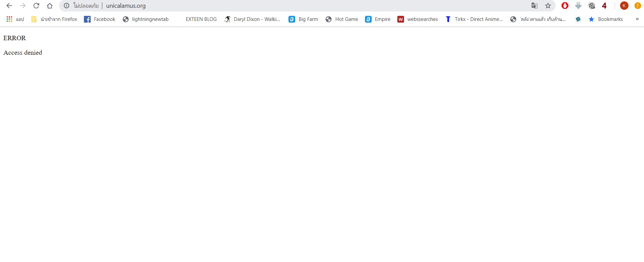This screenshot has height=262, width=644.
Task: Expand hidden bookmarks with the chevron
Action: pyautogui.click(x=637, y=19)
